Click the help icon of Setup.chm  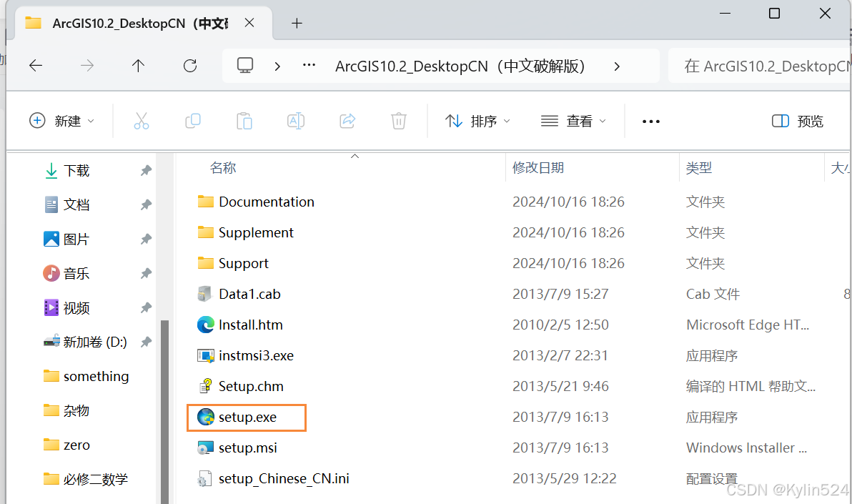[205, 387]
